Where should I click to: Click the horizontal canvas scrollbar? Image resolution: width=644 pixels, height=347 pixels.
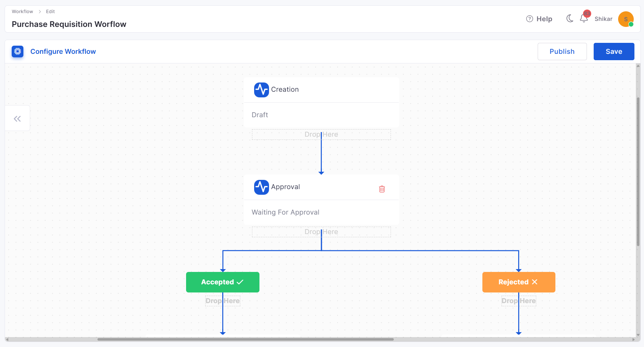(245, 339)
